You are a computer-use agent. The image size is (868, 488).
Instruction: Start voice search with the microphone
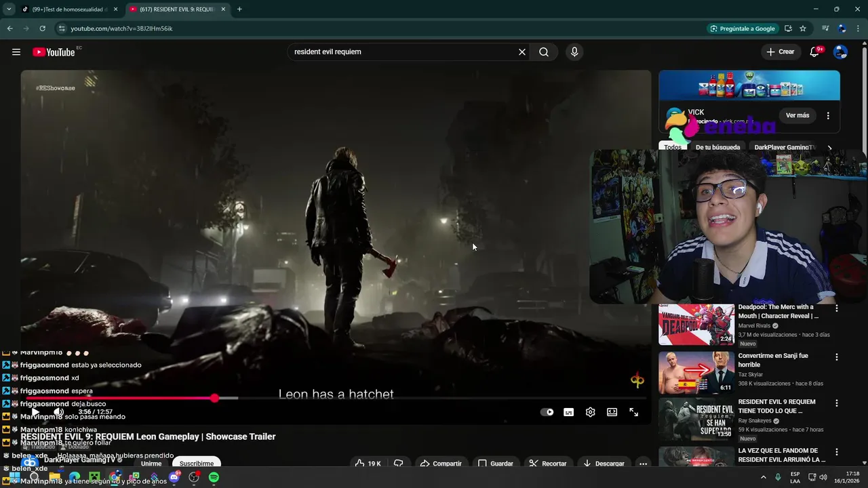tap(574, 52)
